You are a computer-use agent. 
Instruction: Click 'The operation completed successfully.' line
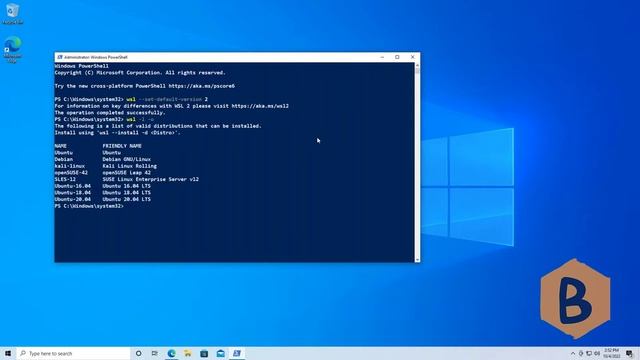point(110,113)
